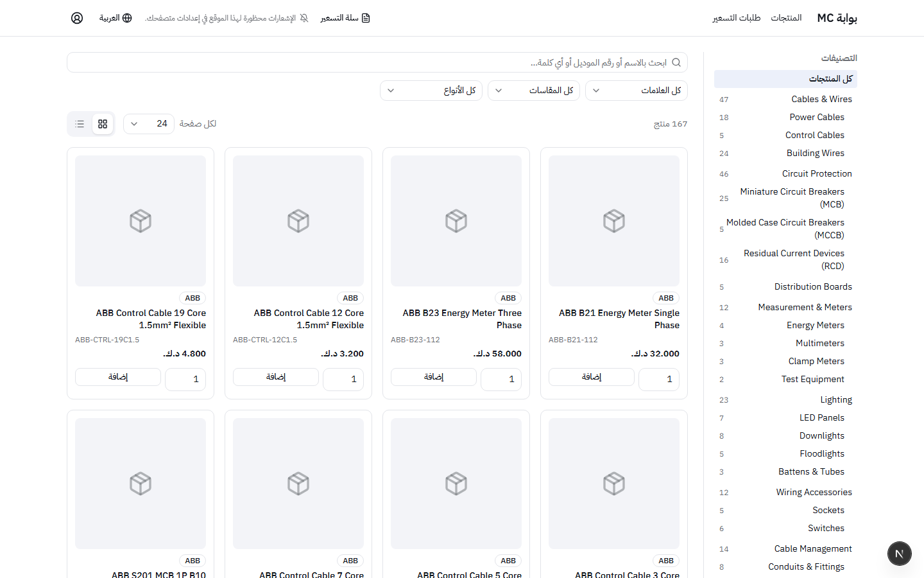The image size is (924, 578).
Task: Switch to list view layout
Action: (80, 124)
